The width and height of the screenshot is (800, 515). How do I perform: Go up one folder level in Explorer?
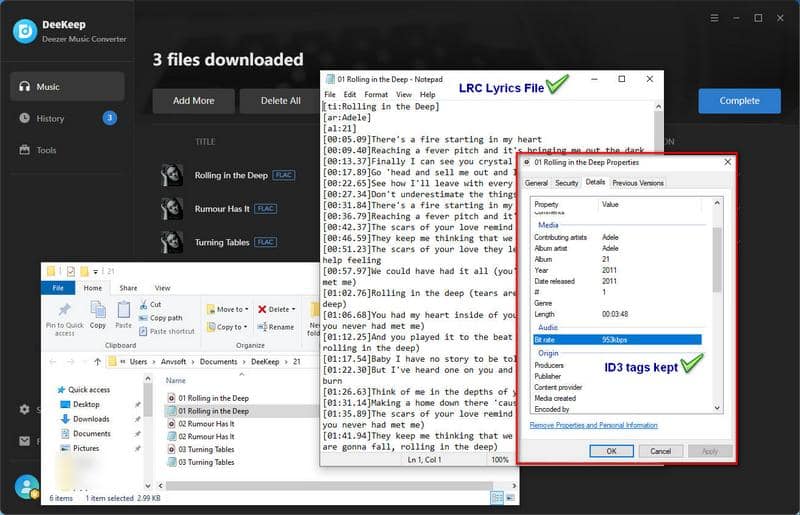pyautogui.click(x=97, y=361)
